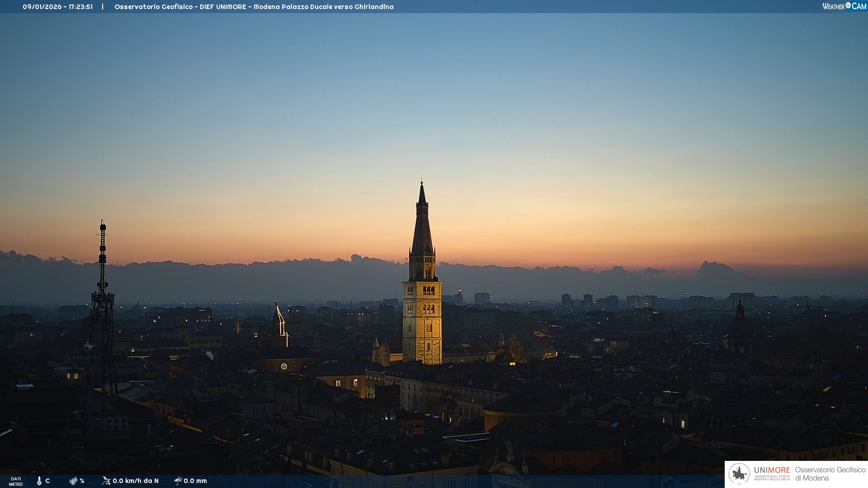
Task: Click the WeatherCAM logo
Action: pos(844,6)
